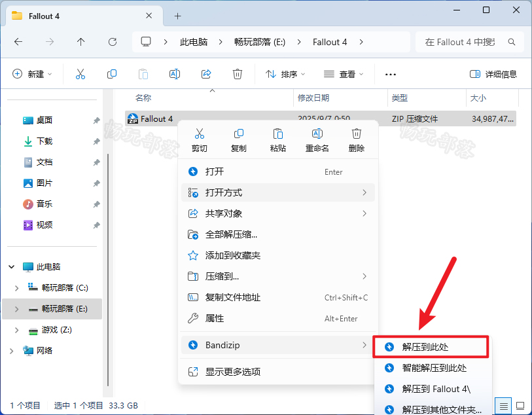Image resolution: width=532 pixels, height=415 pixels.
Task: Click the PC icon in the address bar
Action: (146, 42)
